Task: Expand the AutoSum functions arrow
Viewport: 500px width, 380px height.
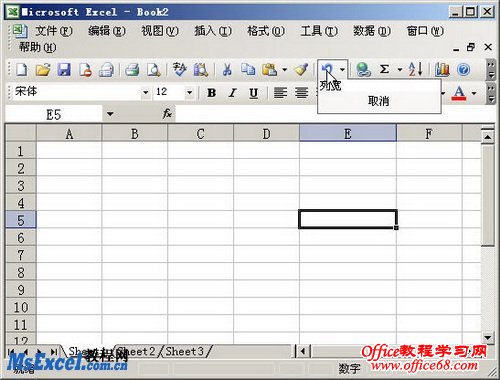Action: click(400, 70)
